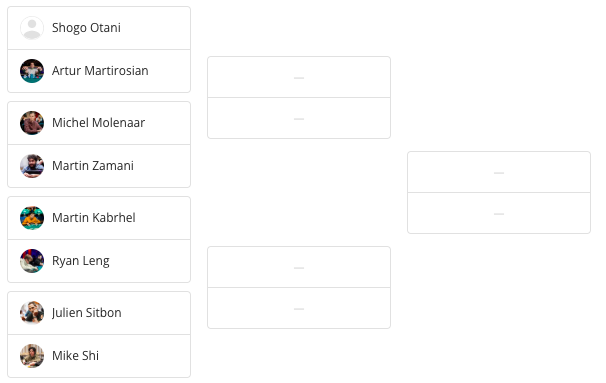
Task: Select the Artur Martirosian name link
Action: pos(100,71)
